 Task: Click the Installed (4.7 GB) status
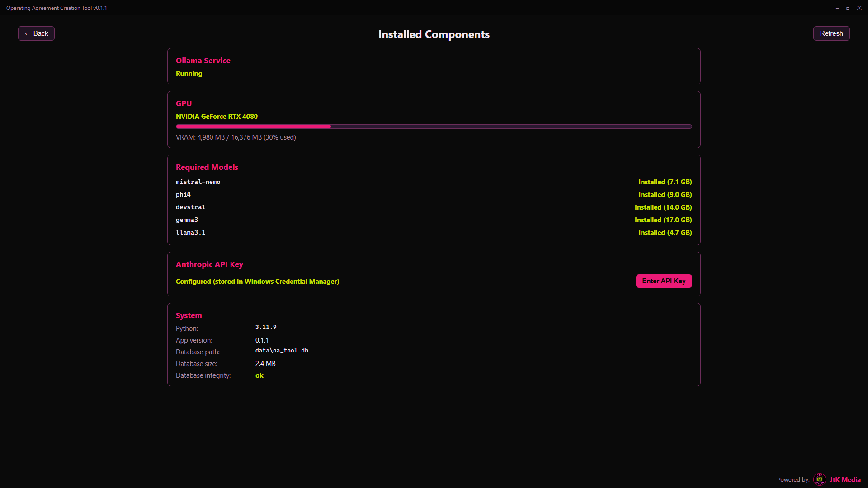point(665,233)
